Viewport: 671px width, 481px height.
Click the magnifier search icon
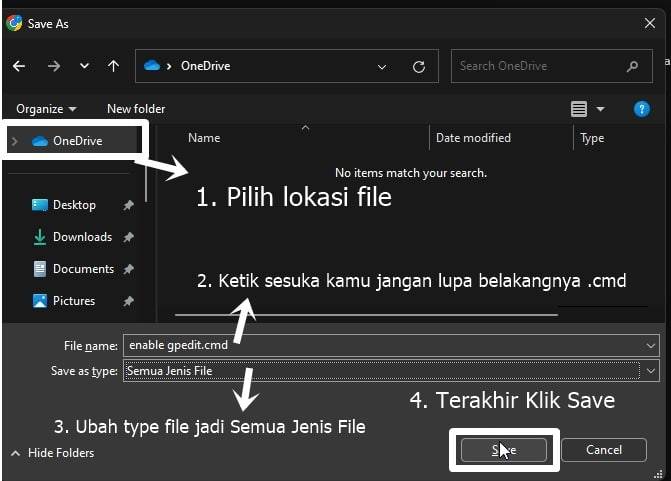[632, 66]
